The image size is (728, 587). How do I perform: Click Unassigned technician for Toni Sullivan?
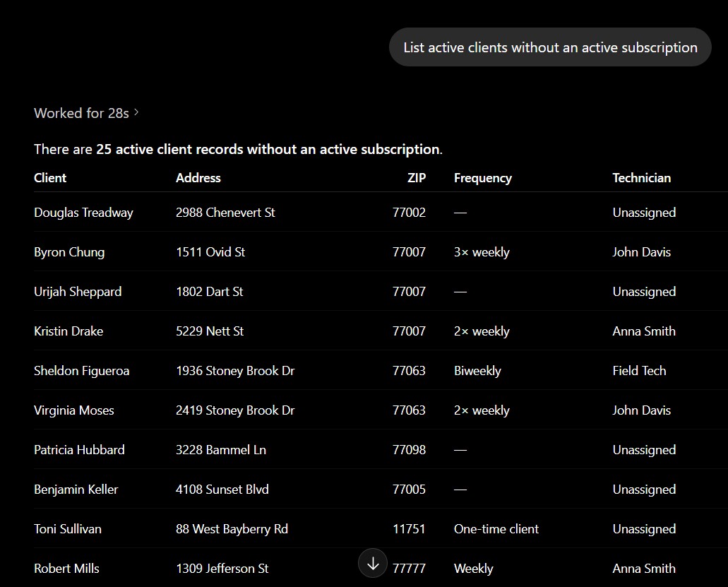[644, 529]
